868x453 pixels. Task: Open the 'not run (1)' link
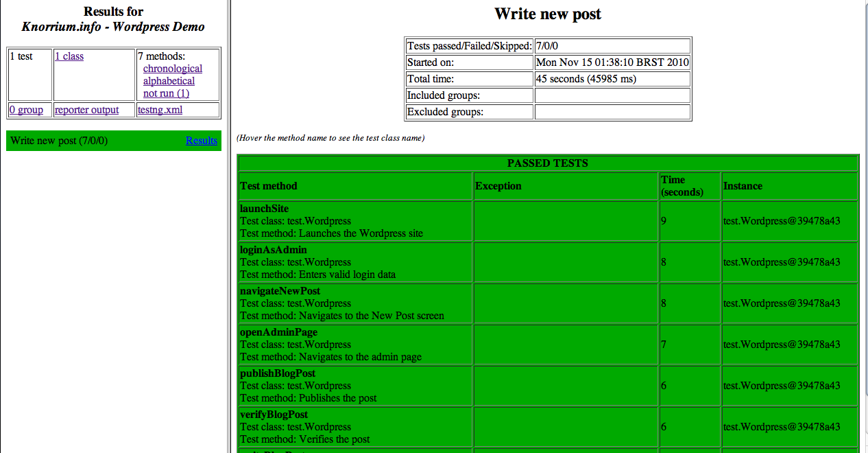(166, 93)
